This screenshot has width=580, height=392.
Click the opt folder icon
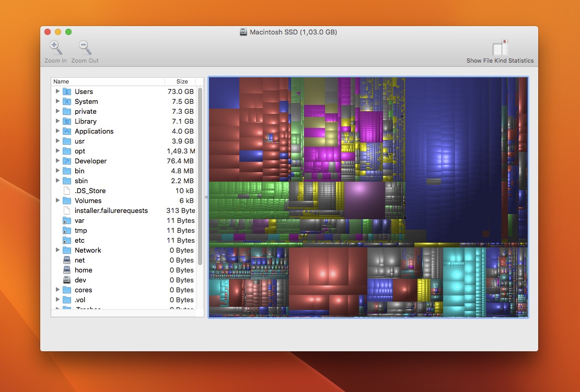[x=66, y=151]
